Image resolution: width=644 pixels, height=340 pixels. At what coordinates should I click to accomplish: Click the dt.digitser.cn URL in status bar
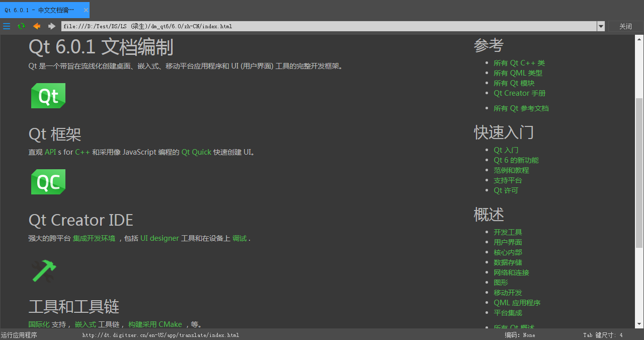tap(160, 335)
